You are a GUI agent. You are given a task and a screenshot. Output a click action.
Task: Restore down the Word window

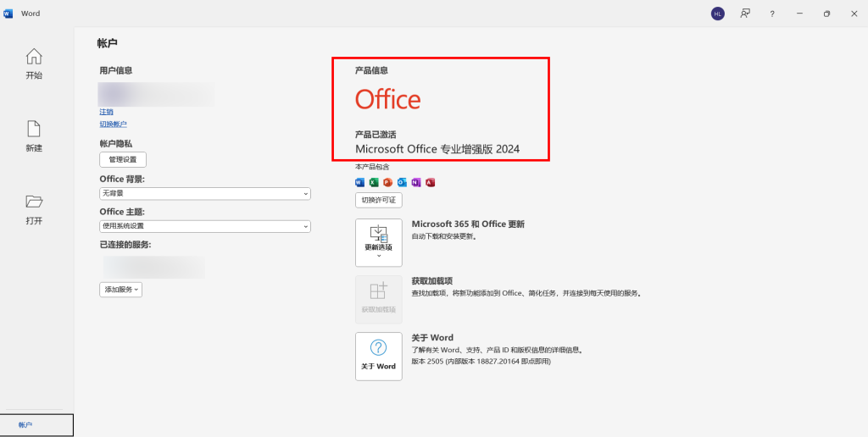click(x=826, y=14)
